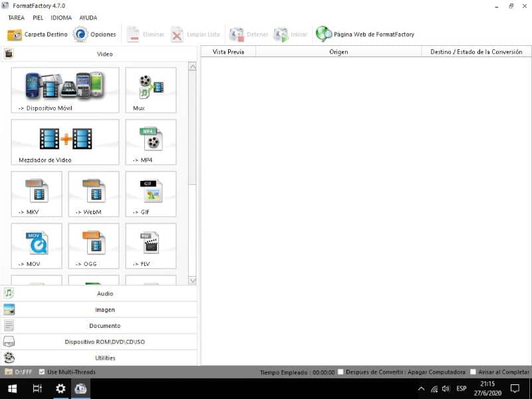Choose the FLV conversion tile
This screenshot has height=399, width=532.
click(x=151, y=245)
